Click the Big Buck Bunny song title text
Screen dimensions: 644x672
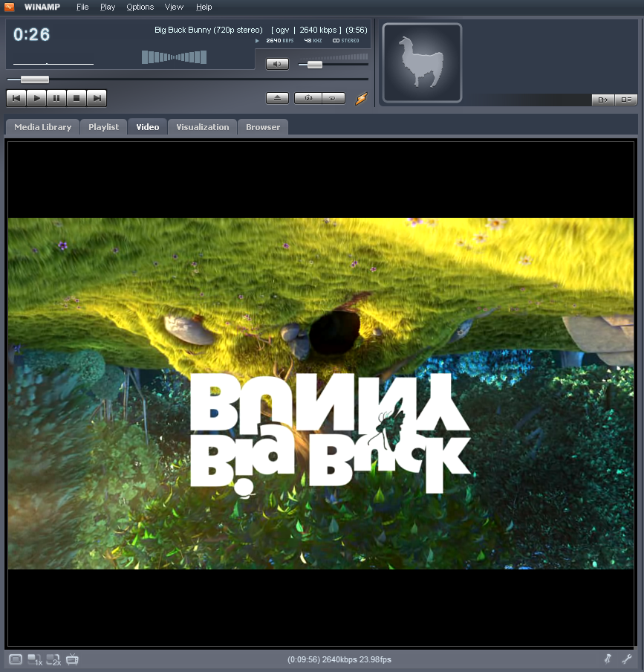(x=209, y=30)
